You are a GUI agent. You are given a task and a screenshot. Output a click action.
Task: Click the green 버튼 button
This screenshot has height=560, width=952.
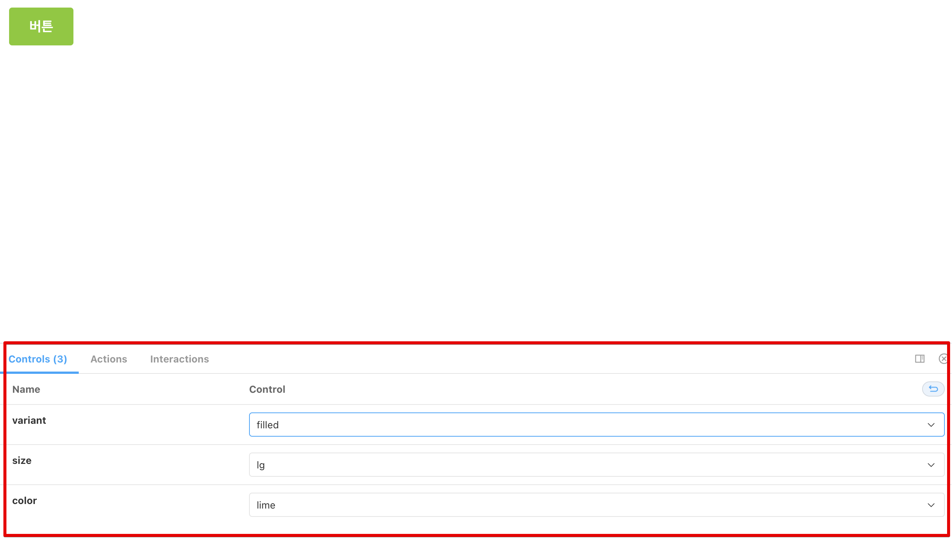[x=41, y=26]
